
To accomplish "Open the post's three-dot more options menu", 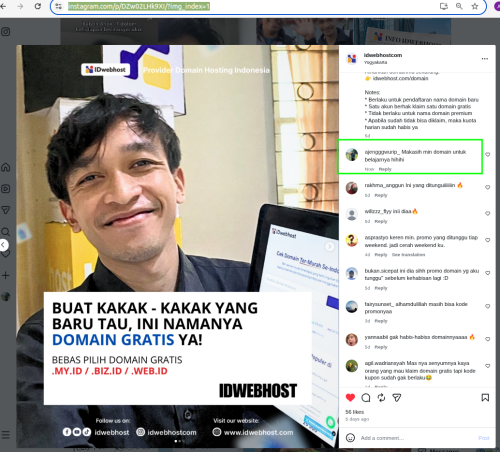I will (485, 59).
